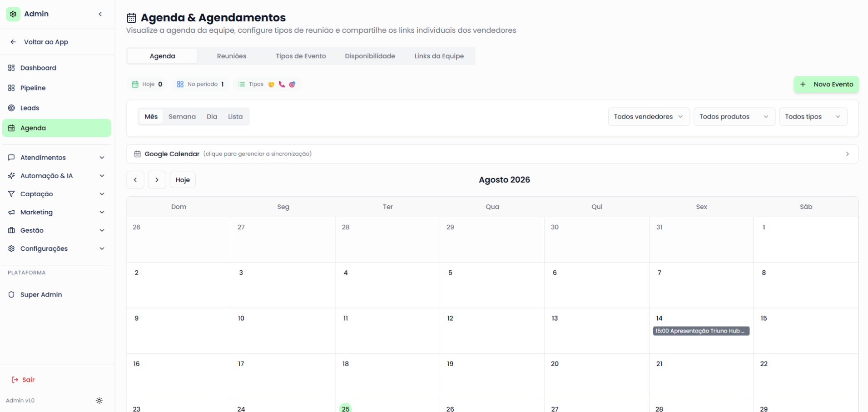Expand Gestão submenu
This screenshot has height=412, width=868.
click(57, 230)
